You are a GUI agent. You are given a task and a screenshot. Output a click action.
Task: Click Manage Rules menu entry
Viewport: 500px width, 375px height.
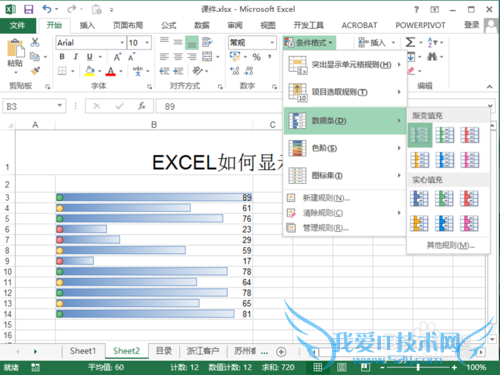(x=345, y=228)
